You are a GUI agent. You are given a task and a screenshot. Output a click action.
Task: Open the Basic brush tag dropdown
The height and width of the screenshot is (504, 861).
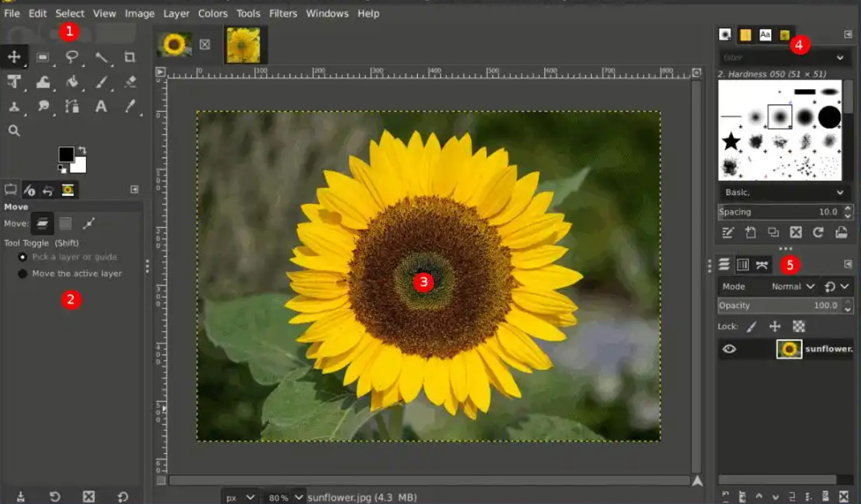click(784, 192)
